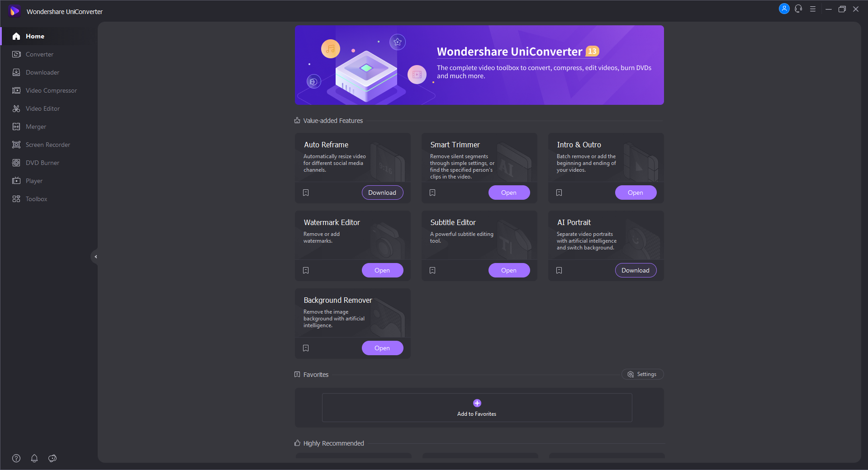Click the Toolbox grid icon
This screenshot has height=470, width=868.
click(16, 199)
